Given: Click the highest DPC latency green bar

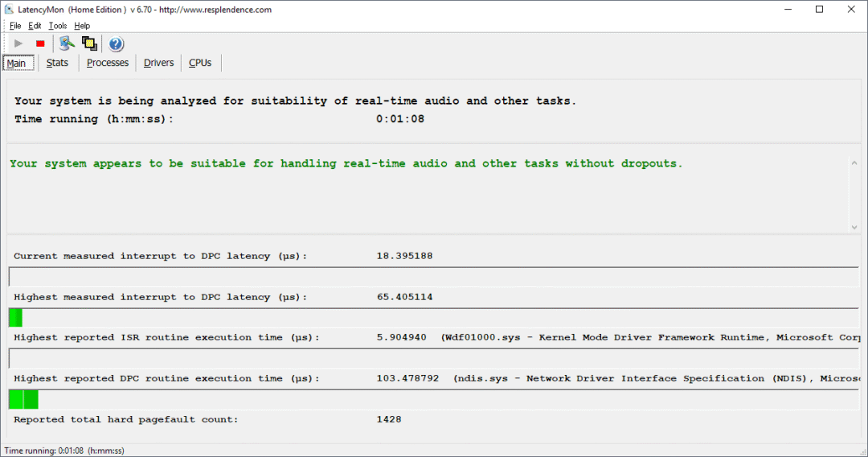Looking at the screenshot, I should 15,318.
